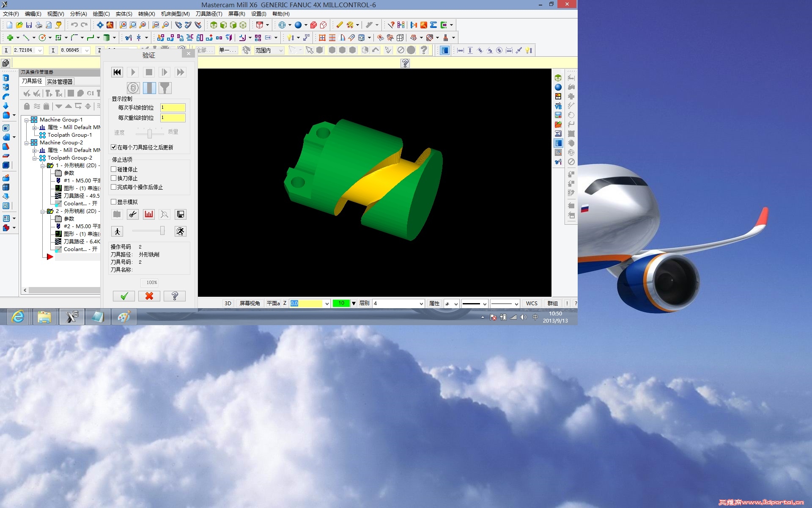Image resolution: width=812 pixels, height=508 pixels.
Task: Open the Y coordinate dropdown showing 8.06845
Action: [87, 50]
